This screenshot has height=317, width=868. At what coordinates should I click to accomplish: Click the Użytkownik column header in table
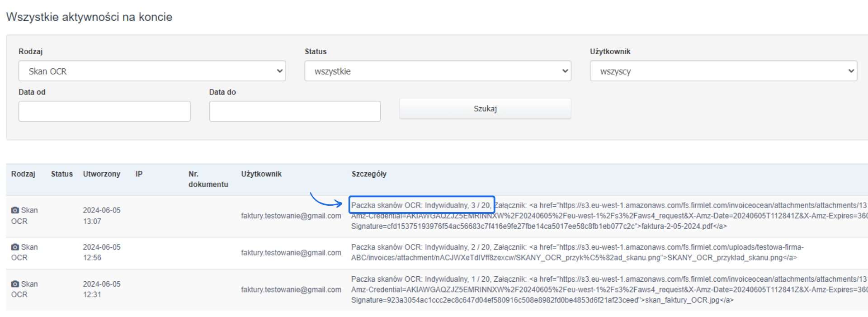pyautogui.click(x=261, y=174)
